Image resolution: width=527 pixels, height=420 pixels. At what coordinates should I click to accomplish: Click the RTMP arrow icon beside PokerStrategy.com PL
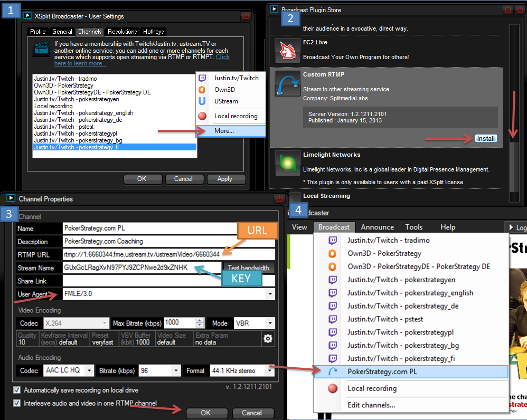click(x=333, y=371)
